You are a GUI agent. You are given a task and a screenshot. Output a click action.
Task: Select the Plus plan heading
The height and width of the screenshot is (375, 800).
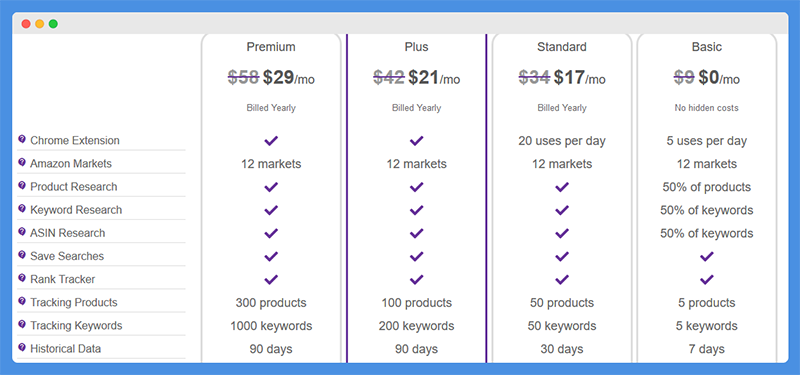(x=416, y=47)
